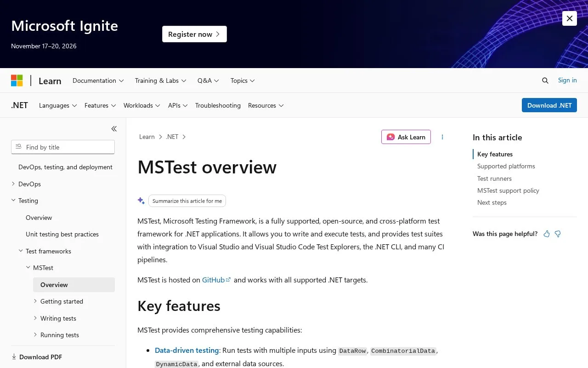Jump to Test runners section

494,178
